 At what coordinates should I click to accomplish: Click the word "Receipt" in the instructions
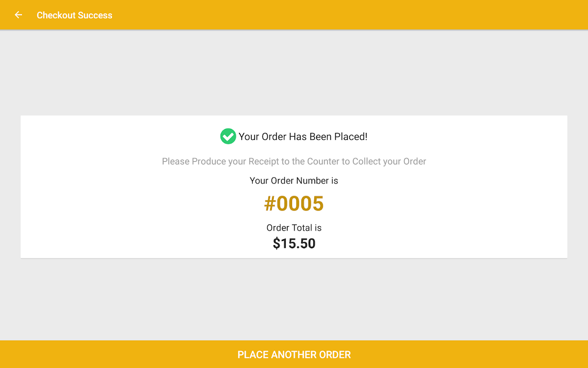265,161
